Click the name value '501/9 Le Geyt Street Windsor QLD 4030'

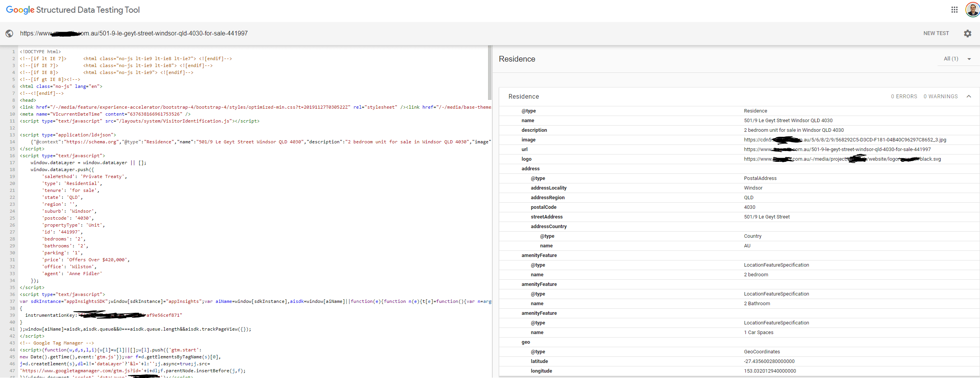788,121
